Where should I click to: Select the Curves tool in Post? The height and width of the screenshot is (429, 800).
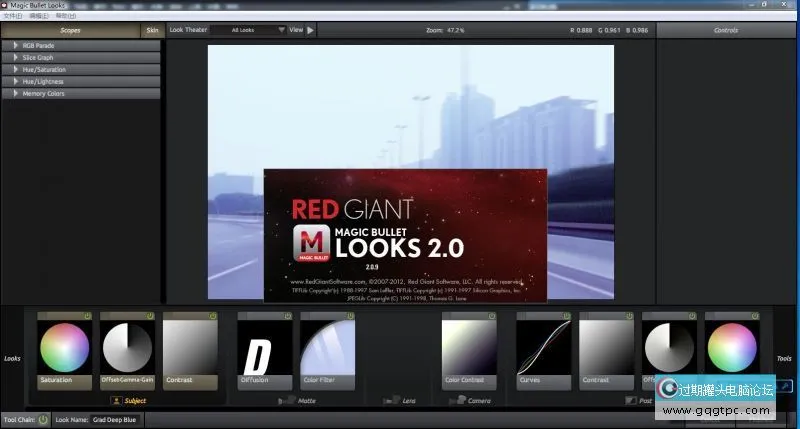(x=544, y=350)
